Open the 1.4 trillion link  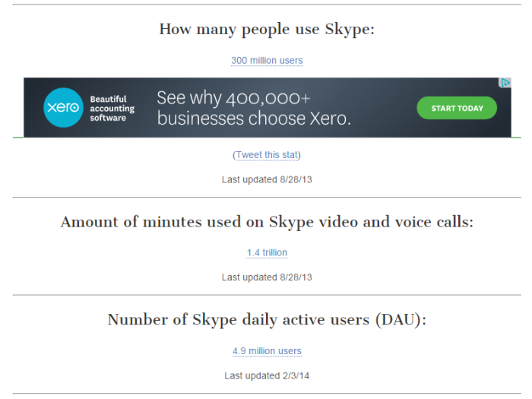point(267,252)
